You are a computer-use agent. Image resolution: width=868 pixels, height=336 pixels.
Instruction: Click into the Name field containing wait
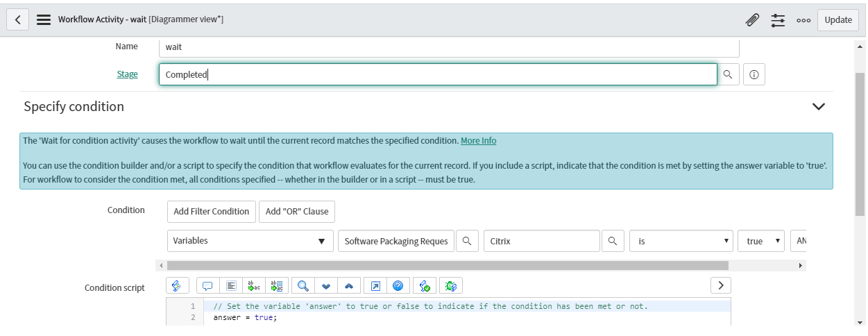tap(449, 47)
